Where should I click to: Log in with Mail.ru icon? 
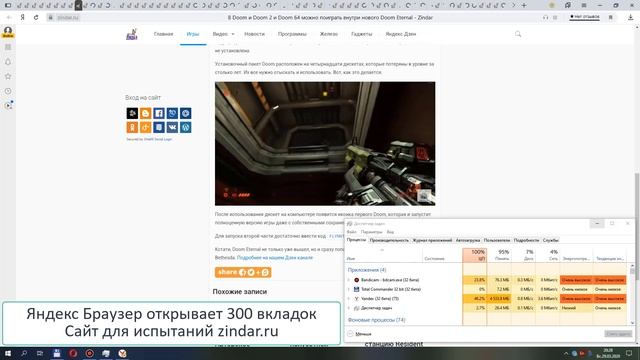pyautogui.click(x=186, y=113)
